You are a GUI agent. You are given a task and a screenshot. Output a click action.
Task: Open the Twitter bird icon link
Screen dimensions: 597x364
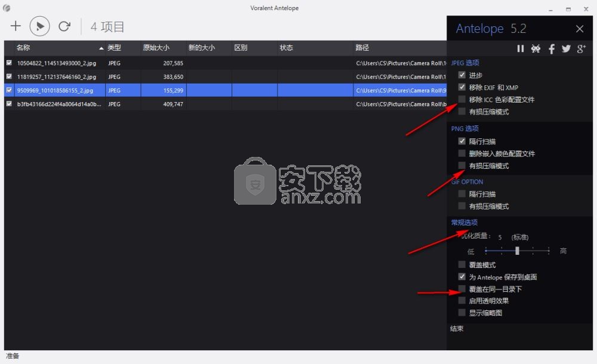pyautogui.click(x=566, y=48)
